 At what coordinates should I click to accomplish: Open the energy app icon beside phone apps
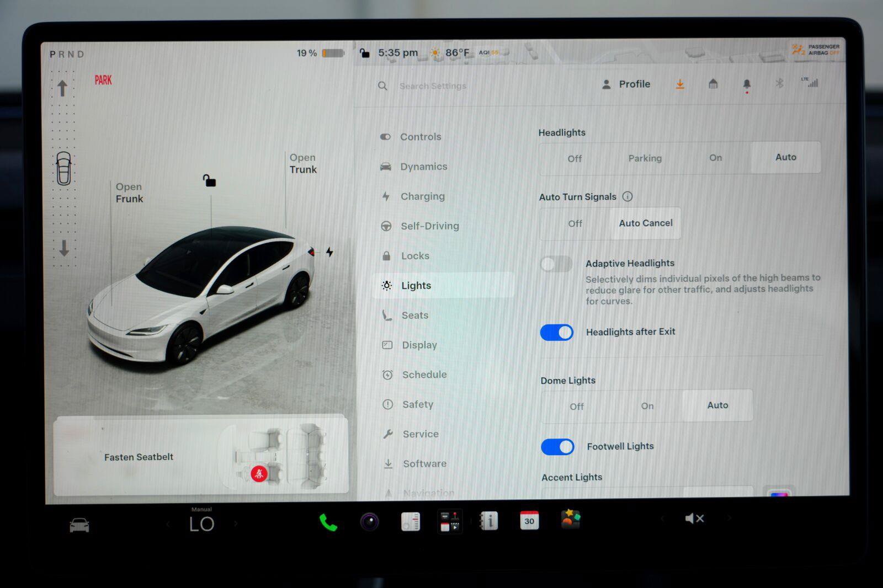click(410, 521)
